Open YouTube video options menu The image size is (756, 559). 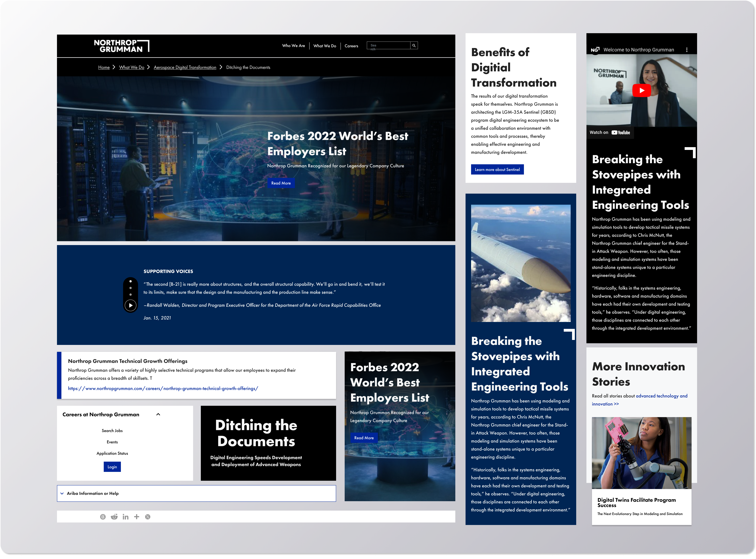[687, 50]
